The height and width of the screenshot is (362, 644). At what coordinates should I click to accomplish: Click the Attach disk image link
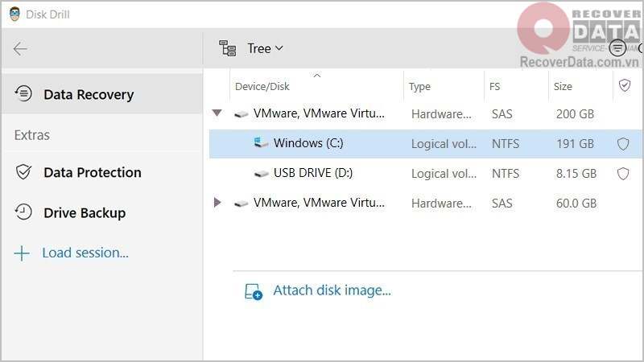[x=332, y=290]
